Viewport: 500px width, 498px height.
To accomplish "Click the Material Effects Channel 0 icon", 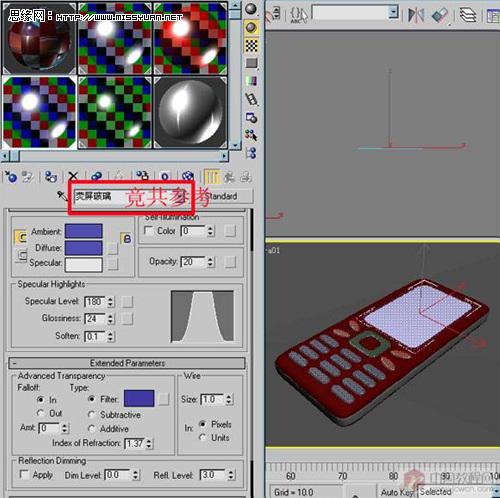I will [165, 176].
